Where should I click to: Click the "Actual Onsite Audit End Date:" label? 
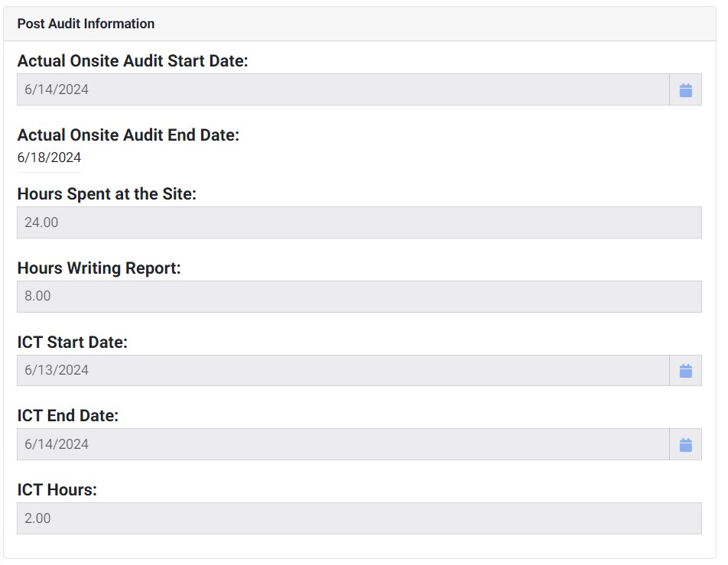coord(128,135)
